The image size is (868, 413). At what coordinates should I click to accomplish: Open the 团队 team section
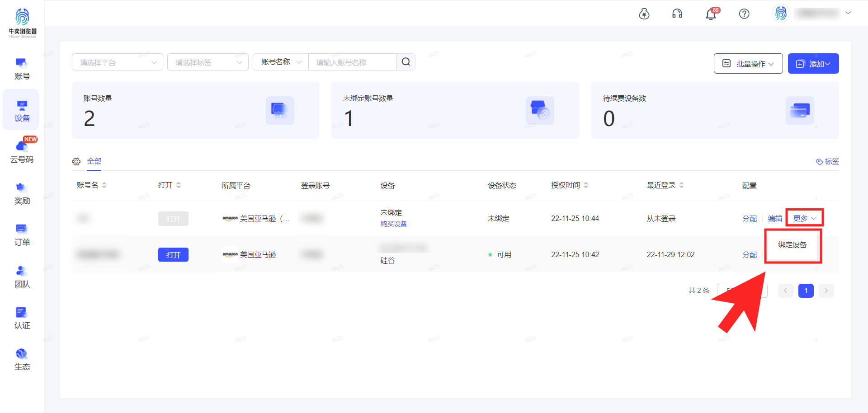tap(22, 277)
